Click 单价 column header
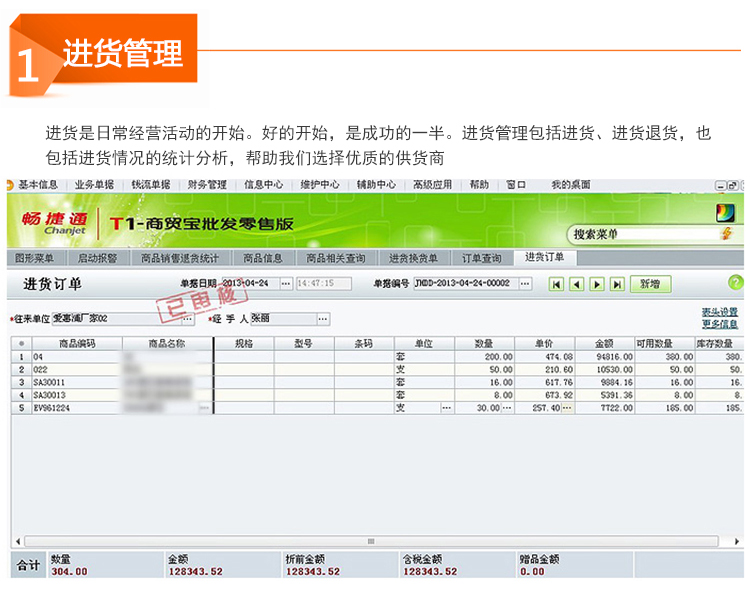This screenshot has height=612, width=750. coord(544,344)
